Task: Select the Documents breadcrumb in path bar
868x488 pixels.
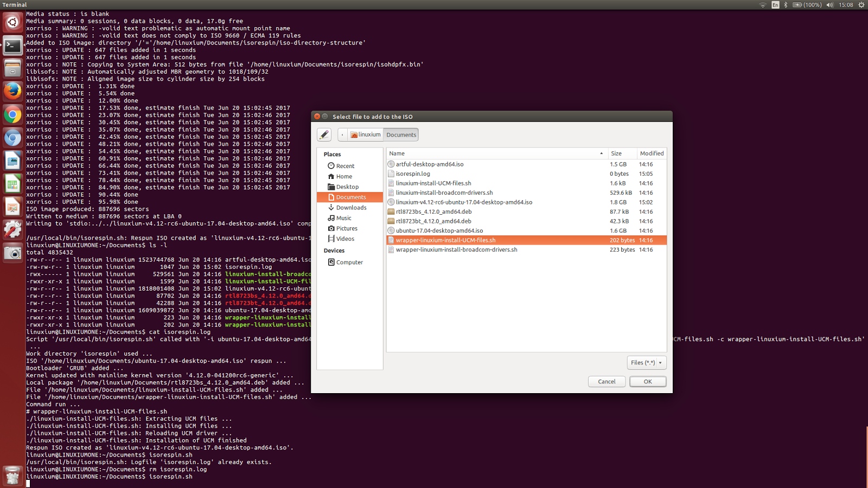Action: pos(401,134)
